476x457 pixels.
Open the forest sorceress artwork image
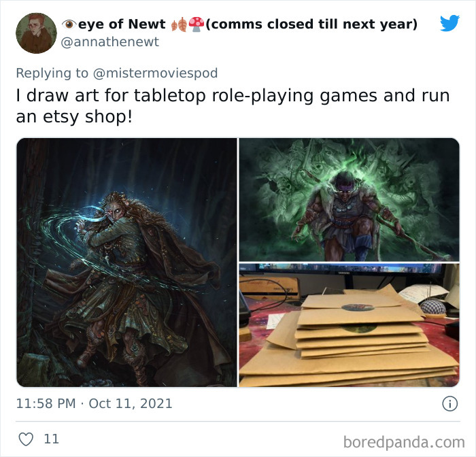pos(126,263)
